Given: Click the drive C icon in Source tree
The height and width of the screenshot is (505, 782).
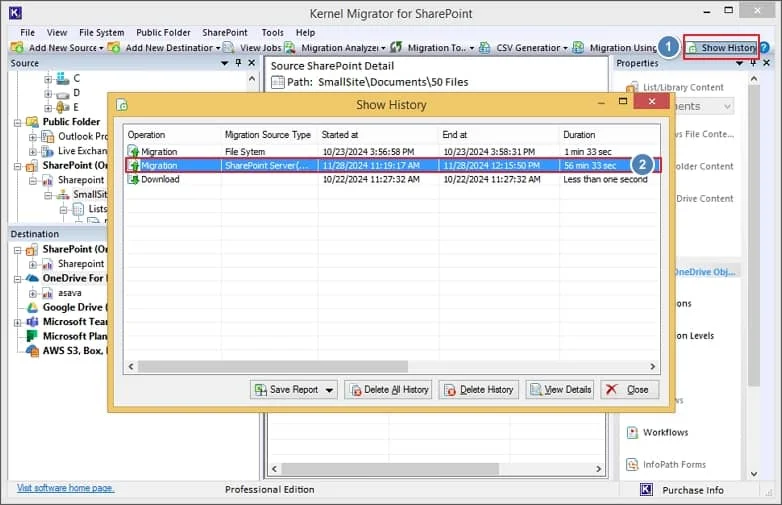Looking at the screenshot, I should 63,78.
